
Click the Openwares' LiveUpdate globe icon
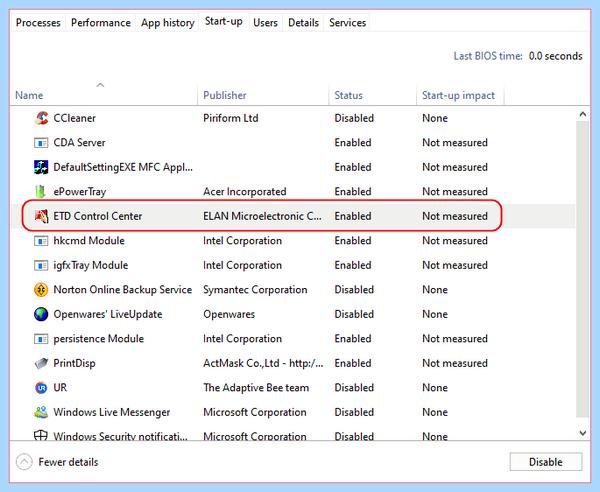point(41,314)
